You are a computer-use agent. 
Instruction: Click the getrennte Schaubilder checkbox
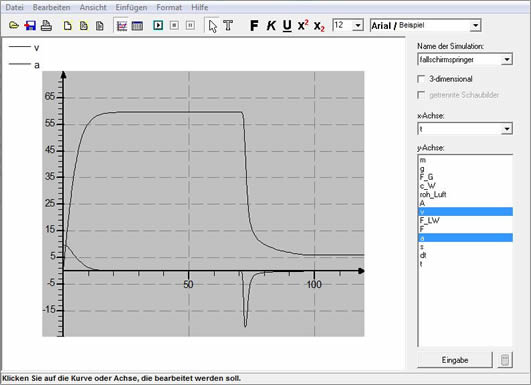pyautogui.click(x=421, y=95)
